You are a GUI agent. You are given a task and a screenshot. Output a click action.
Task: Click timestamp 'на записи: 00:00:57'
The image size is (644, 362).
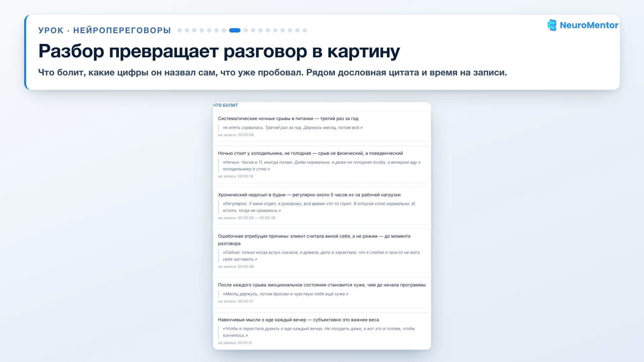point(236,301)
